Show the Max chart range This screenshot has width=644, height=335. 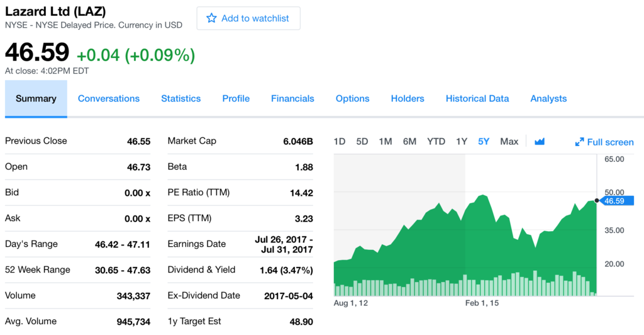pos(509,142)
